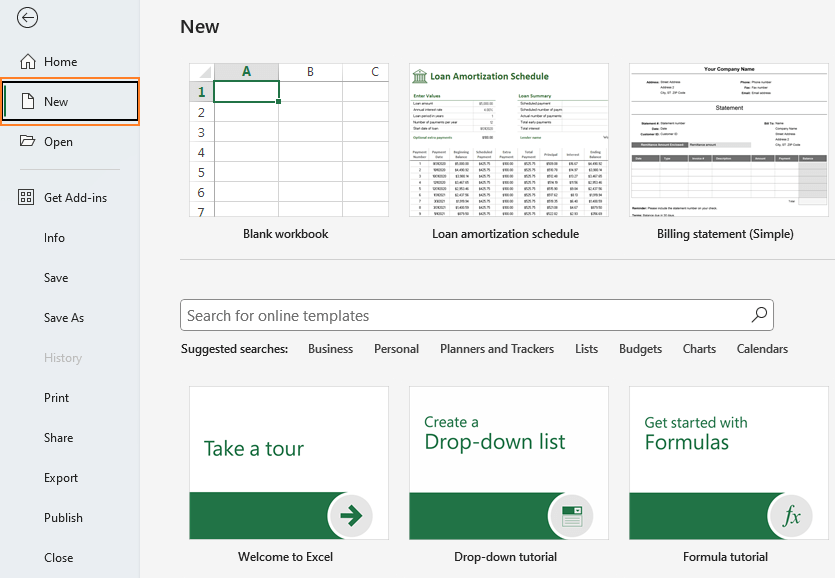This screenshot has width=835, height=578.
Task: Click the Open folder icon
Action: pyautogui.click(x=27, y=141)
